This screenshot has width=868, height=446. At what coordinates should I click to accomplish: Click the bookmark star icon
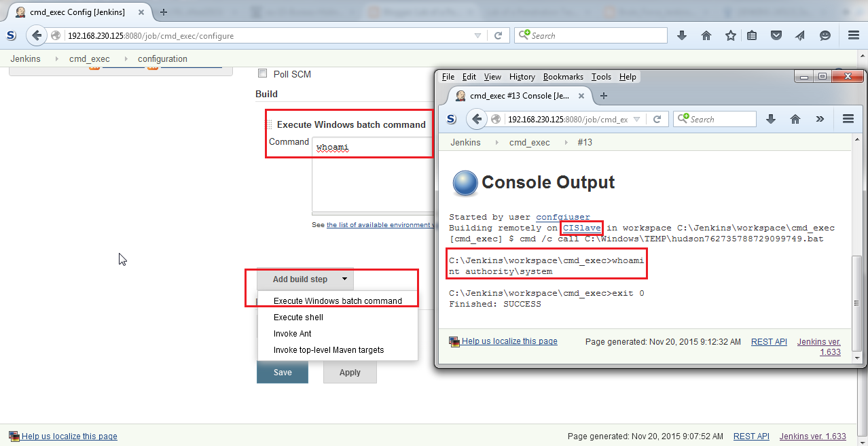tap(730, 35)
